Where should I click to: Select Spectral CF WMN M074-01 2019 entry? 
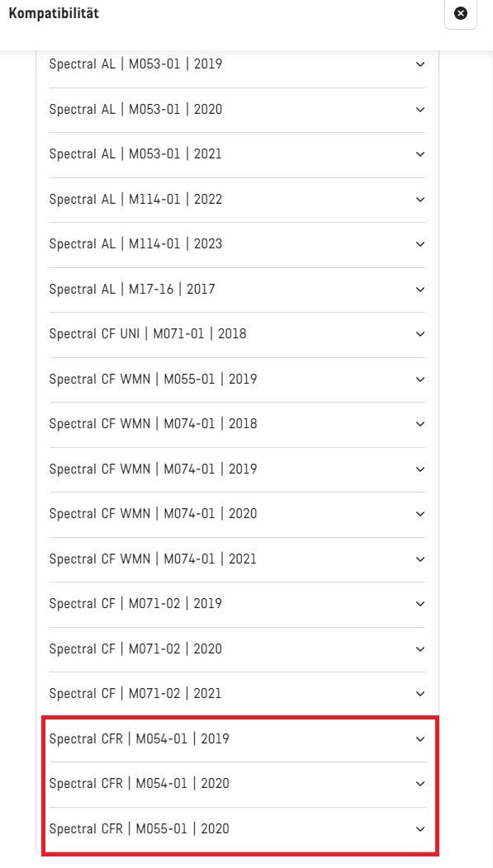click(x=238, y=469)
